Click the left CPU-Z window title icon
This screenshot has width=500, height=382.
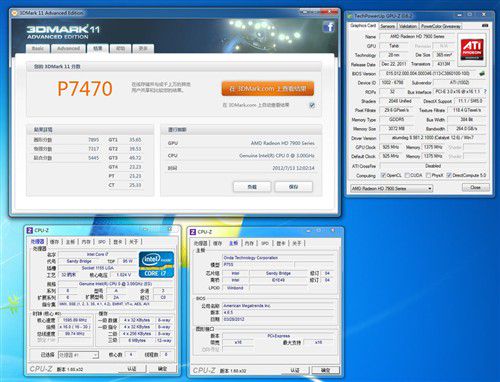[30, 230]
